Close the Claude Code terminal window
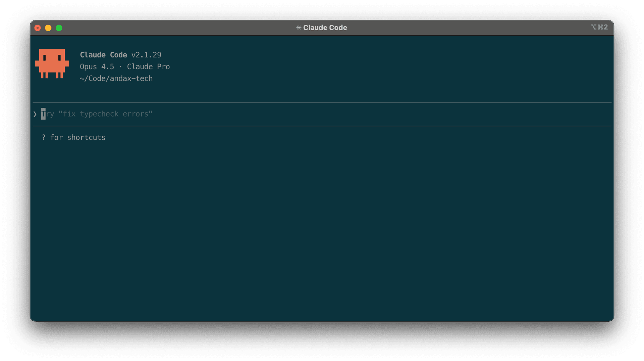 [38, 28]
